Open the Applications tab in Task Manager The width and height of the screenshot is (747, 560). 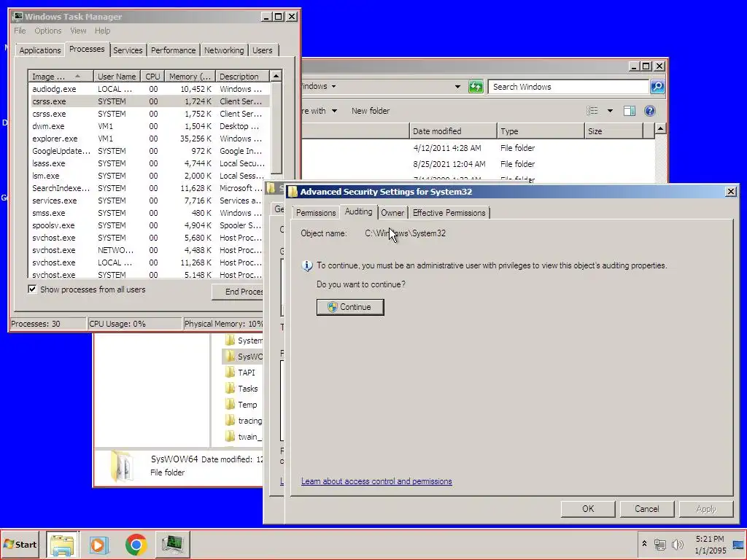[x=40, y=50]
